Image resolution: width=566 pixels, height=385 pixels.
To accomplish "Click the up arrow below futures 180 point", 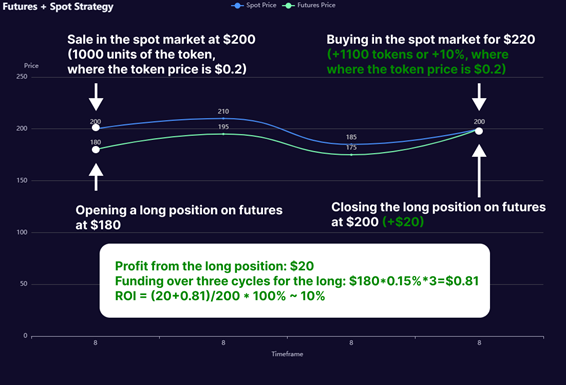I will coord(96,177).
